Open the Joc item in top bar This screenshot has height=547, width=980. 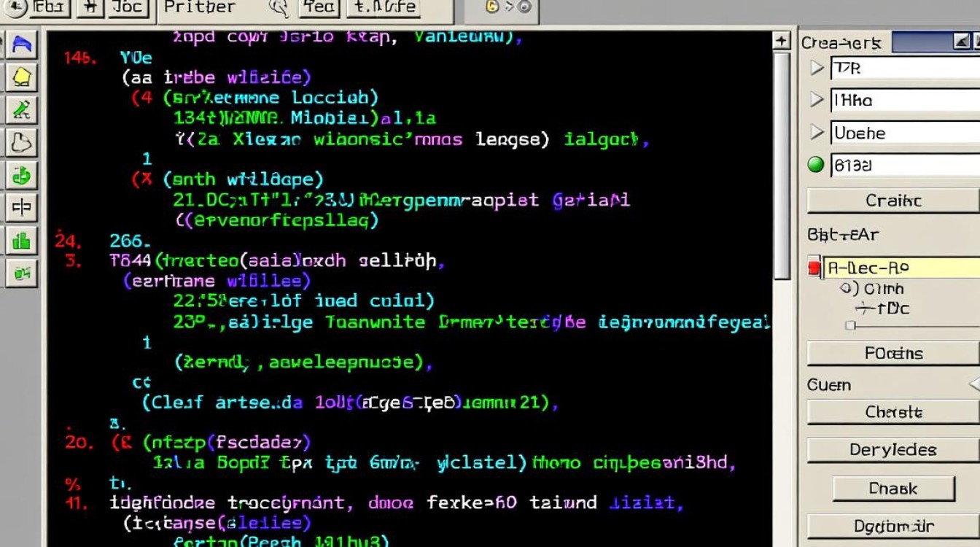[128, 7]
